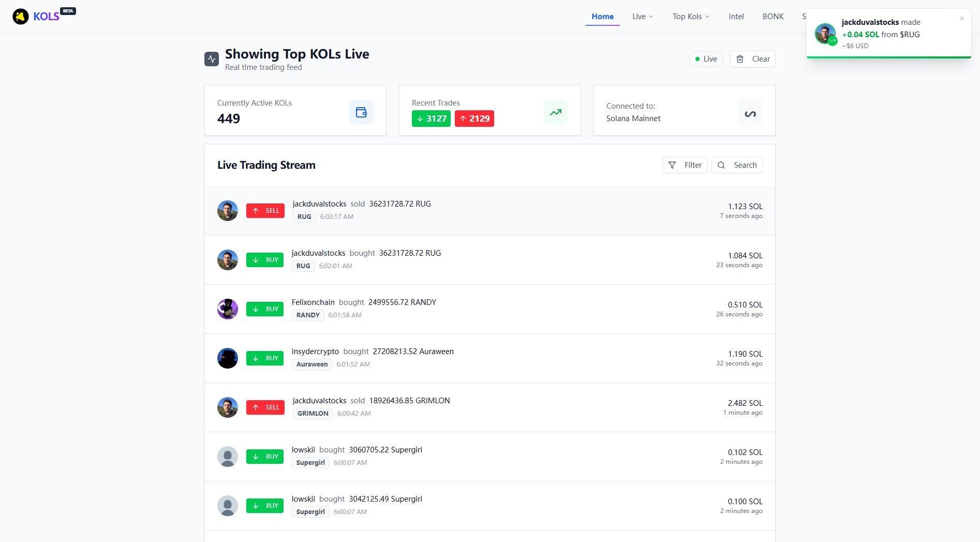The height and width of the screenshot is (542, 980).
Task: Click the green 3127 buys badge
Action: coord(431,119)
